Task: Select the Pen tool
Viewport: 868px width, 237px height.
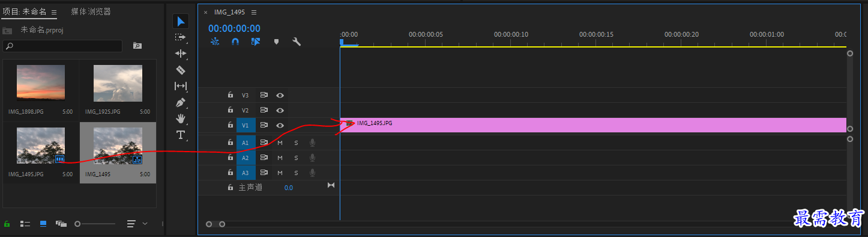Action: coord(181,102)
